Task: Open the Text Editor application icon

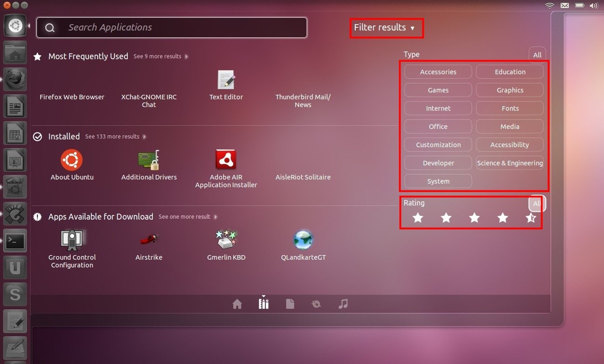Action: (226, 80)
